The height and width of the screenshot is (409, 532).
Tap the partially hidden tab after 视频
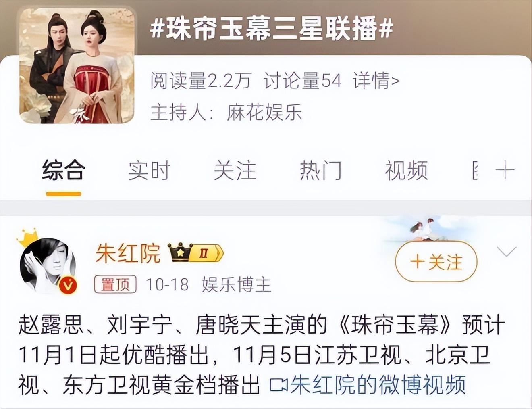pos(475,170)
